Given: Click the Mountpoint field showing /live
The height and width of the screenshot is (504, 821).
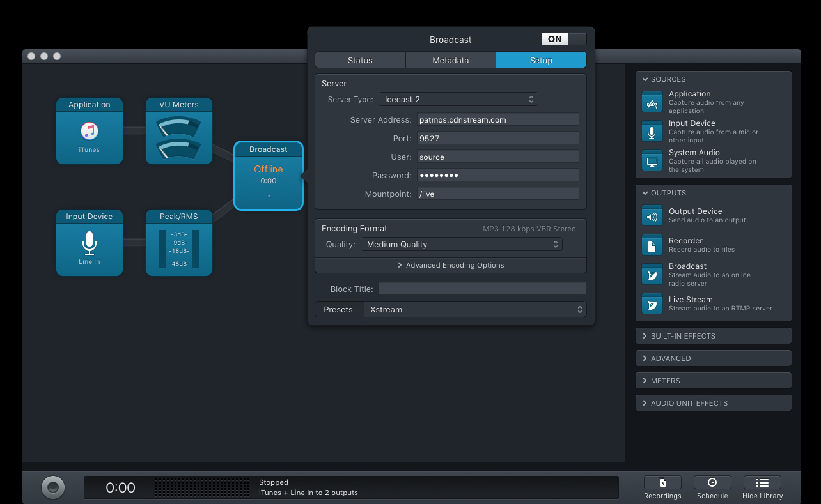Looking at the screenshot, I should click(x=498, y=194).
